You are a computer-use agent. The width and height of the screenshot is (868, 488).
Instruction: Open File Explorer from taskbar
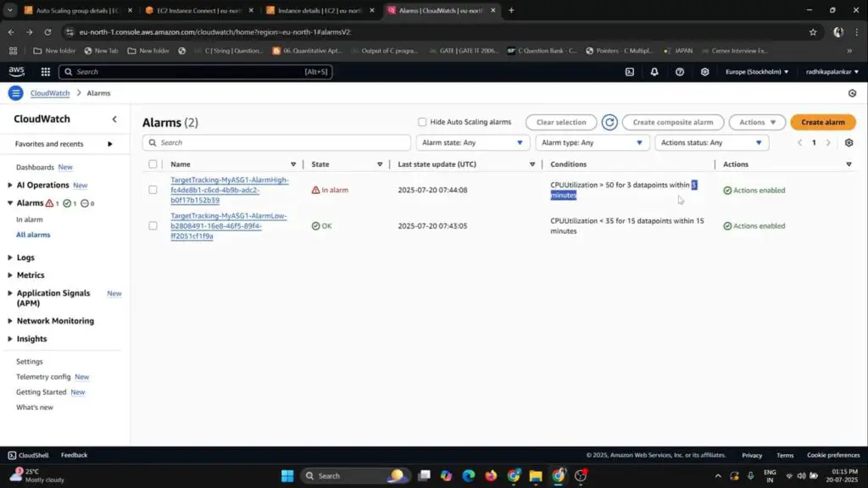click(x=536, y=476)
